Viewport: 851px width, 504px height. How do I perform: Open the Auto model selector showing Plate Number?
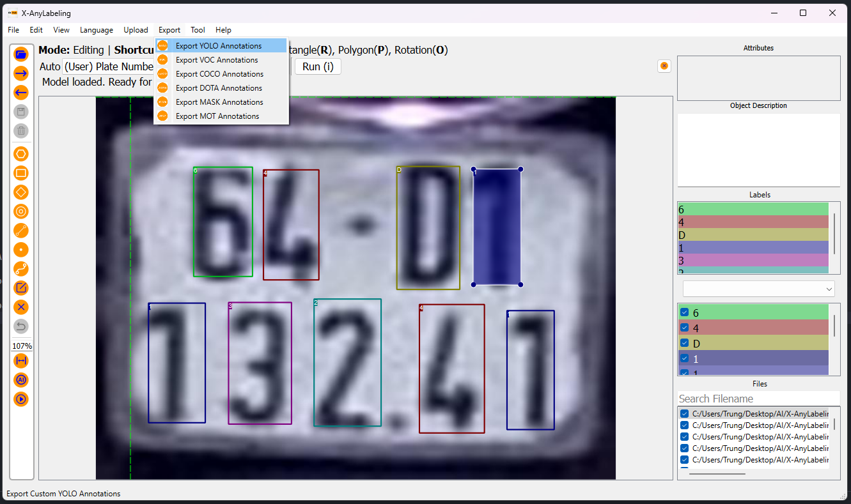[108, 66]
